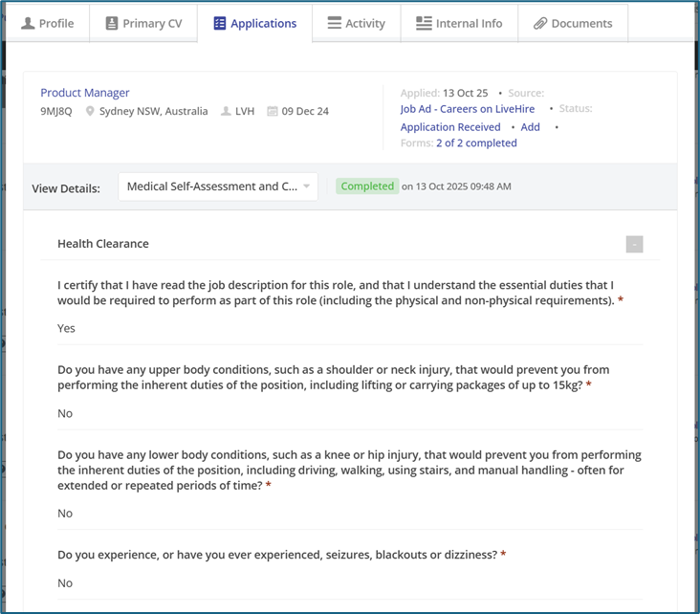Click the location pin icon near Sydney
Screen dimensions: 700x614
[90, 112]
